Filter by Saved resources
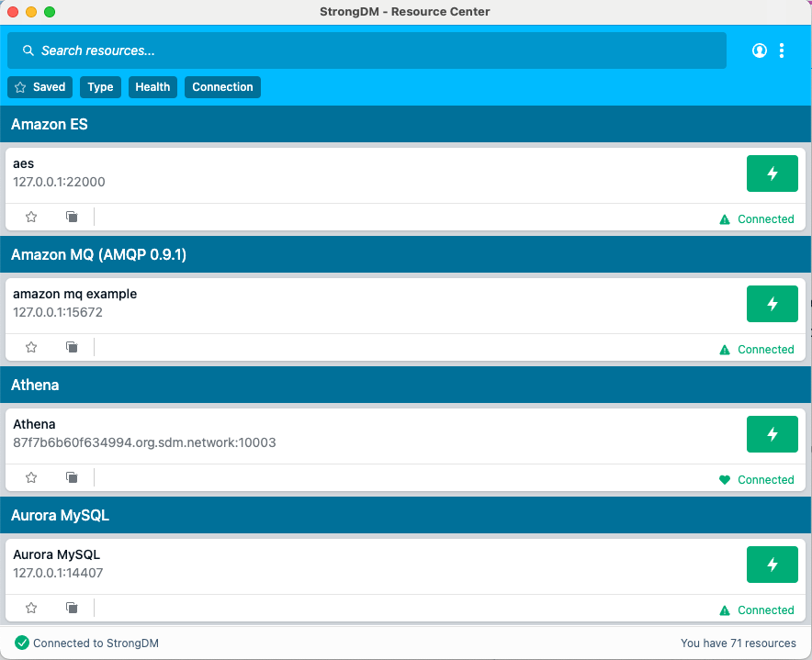The height and width of the screenshot is (660, 812). pos(39,87)
